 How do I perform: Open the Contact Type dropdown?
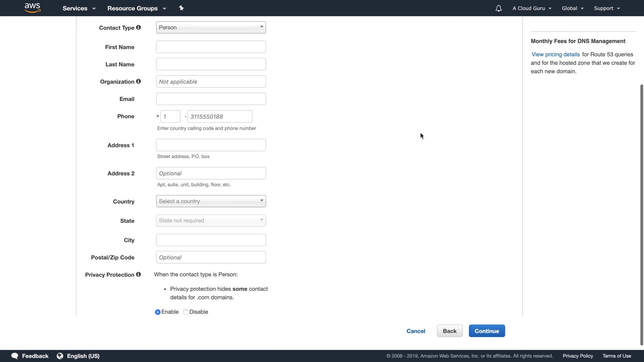click(x=211, y=27)
